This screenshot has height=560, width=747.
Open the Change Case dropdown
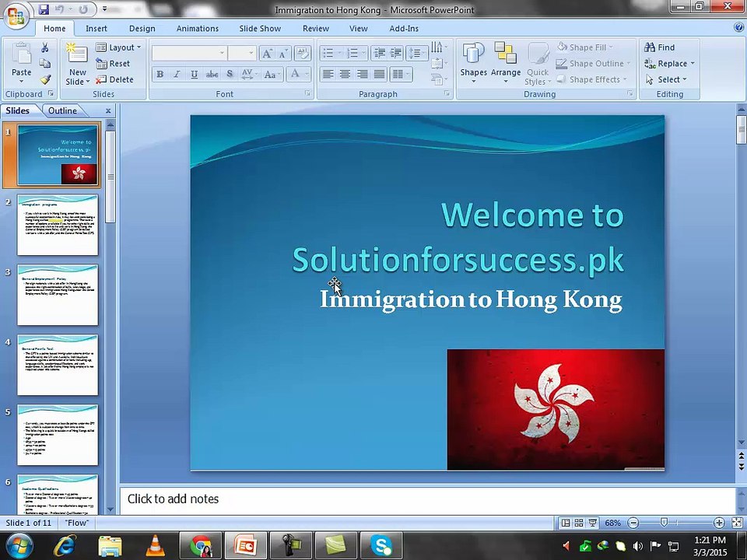coord(272,75)
